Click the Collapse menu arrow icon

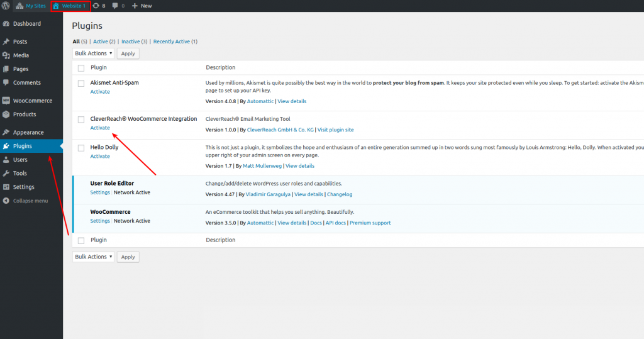[x=6, y=201]
